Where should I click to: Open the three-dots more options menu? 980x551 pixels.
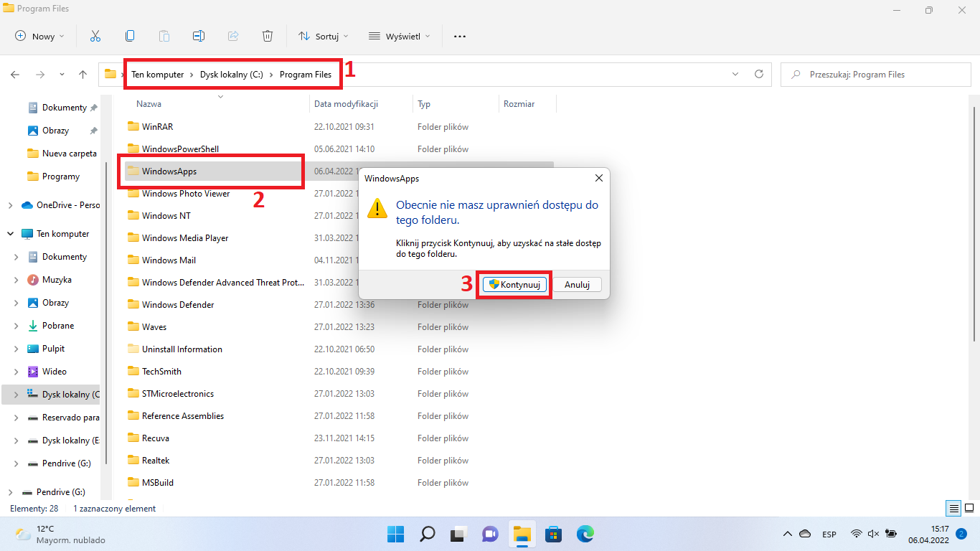tap(460, 36)
